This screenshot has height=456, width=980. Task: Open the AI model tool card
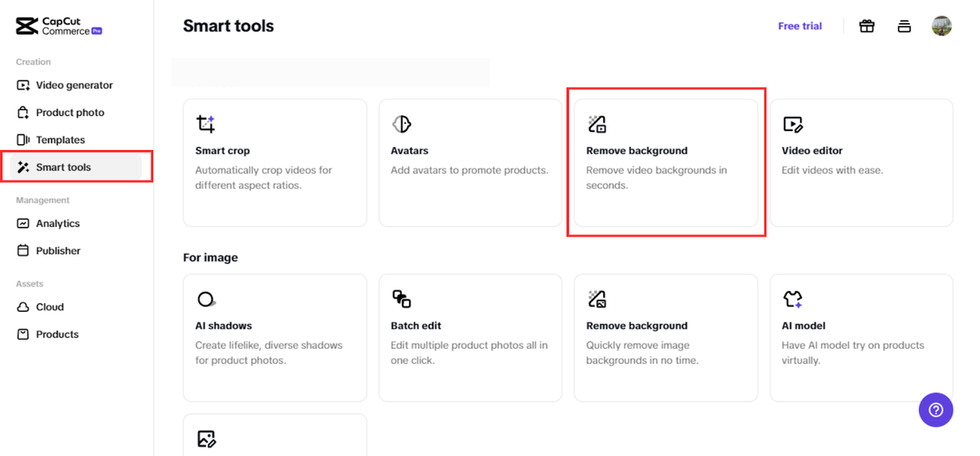(x=861, y=338)
